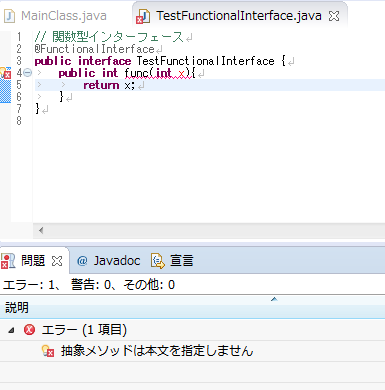Viewport: 385px width, 390px height.
Task: Click the interface name TestFunctionalInterface on line 3
Action: (206, 61)
